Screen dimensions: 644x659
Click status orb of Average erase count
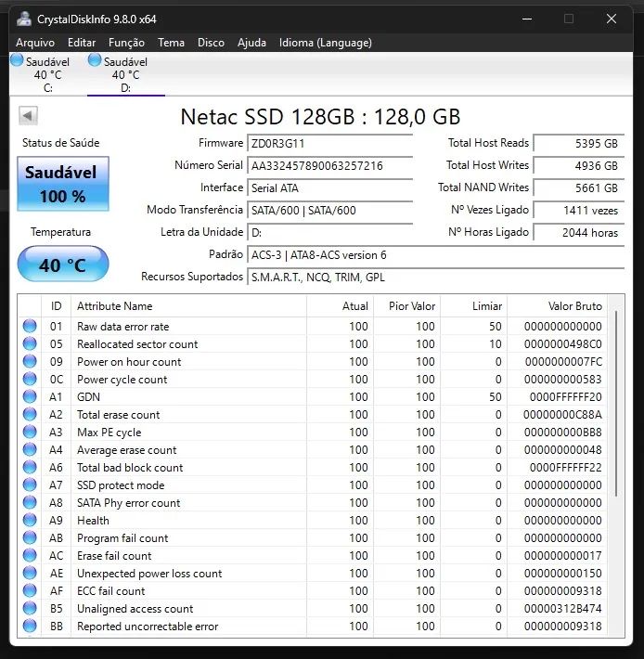[x=30, y=450]
